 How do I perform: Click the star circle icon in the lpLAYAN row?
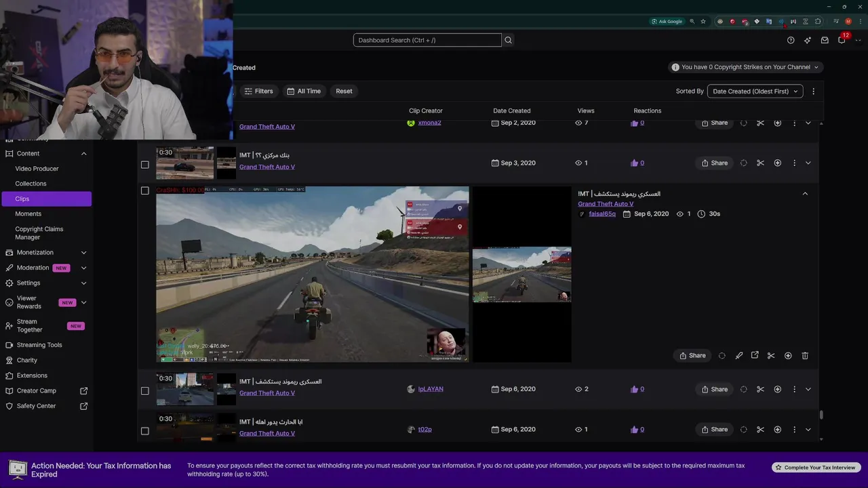coord(778,389)
